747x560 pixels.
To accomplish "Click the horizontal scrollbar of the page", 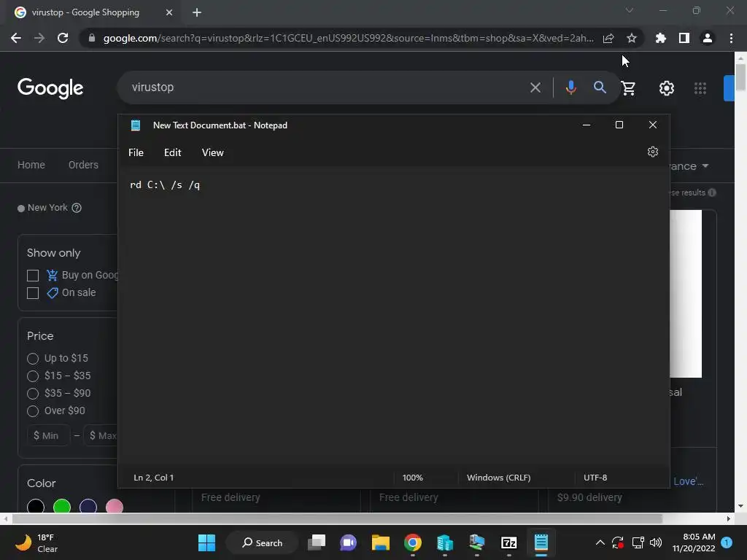I will (337, 518).
